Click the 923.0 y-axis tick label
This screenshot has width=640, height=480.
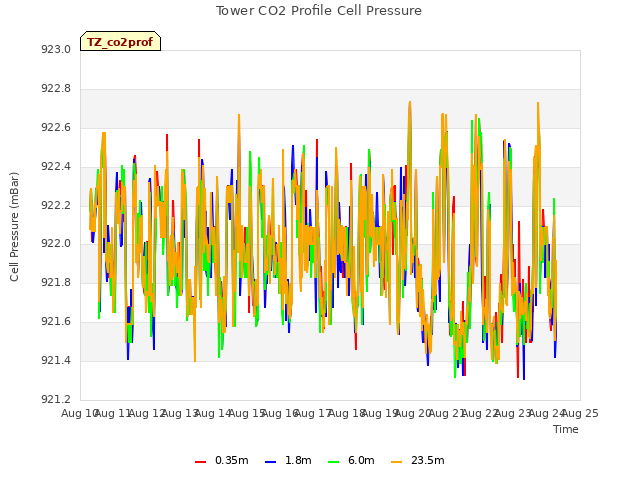(x=56, y=50)
